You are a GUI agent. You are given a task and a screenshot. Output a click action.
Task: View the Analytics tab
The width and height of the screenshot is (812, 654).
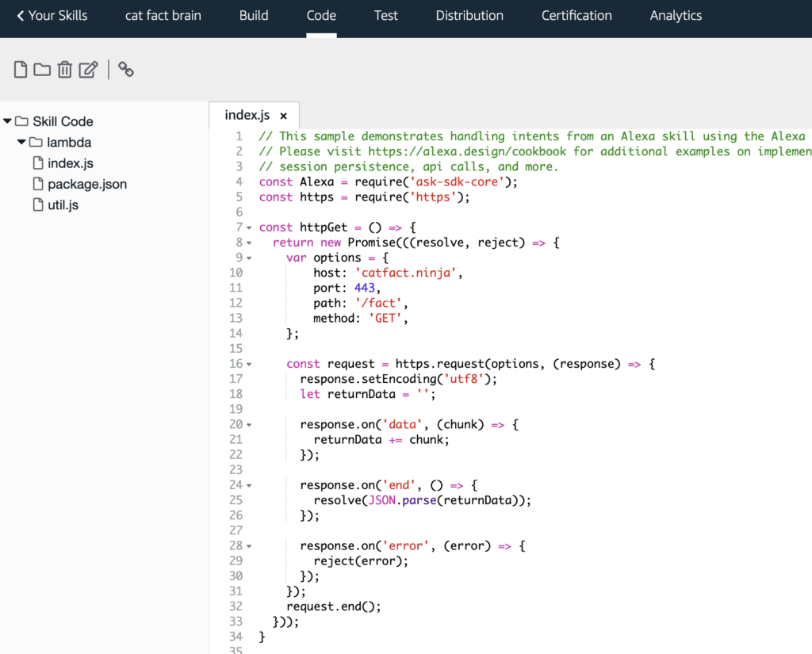[x=676, y=16]
